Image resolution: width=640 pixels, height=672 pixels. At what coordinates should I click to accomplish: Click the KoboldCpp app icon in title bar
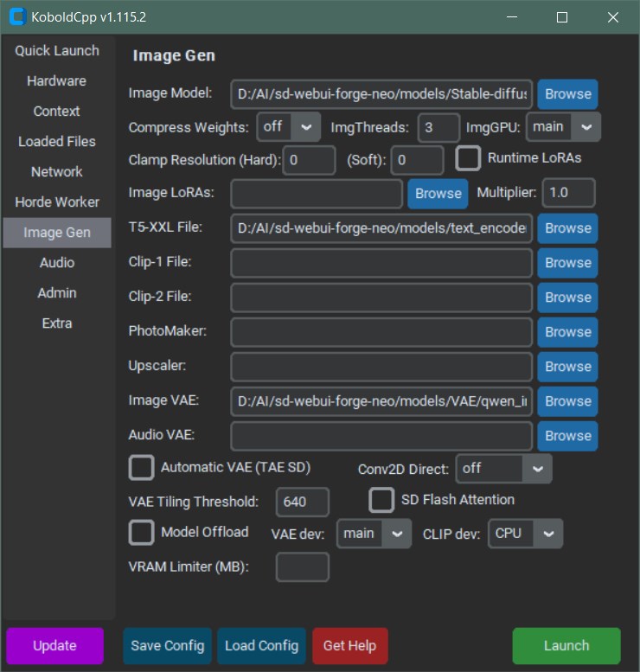click(x=17, y=16)
